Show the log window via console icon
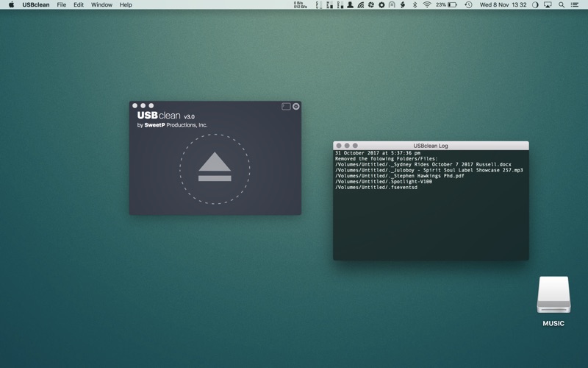 click(x=286, y=107)
